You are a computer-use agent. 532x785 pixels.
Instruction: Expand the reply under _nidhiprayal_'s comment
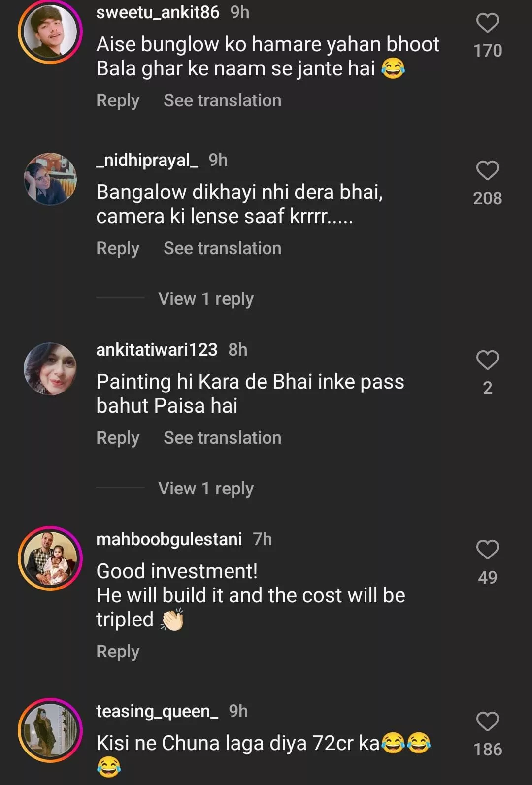(206, 299)
